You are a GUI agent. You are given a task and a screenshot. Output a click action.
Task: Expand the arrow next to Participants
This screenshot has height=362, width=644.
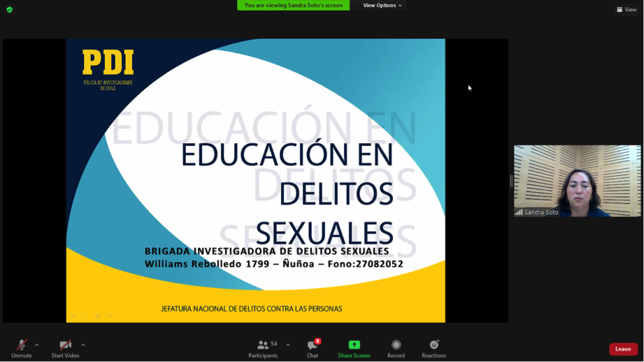click(288, 345)
